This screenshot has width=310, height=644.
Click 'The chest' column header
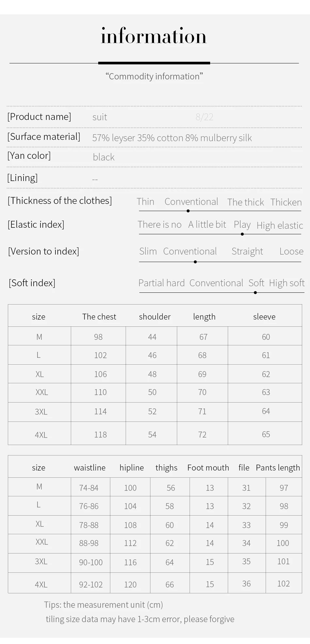tap(99, 317)
